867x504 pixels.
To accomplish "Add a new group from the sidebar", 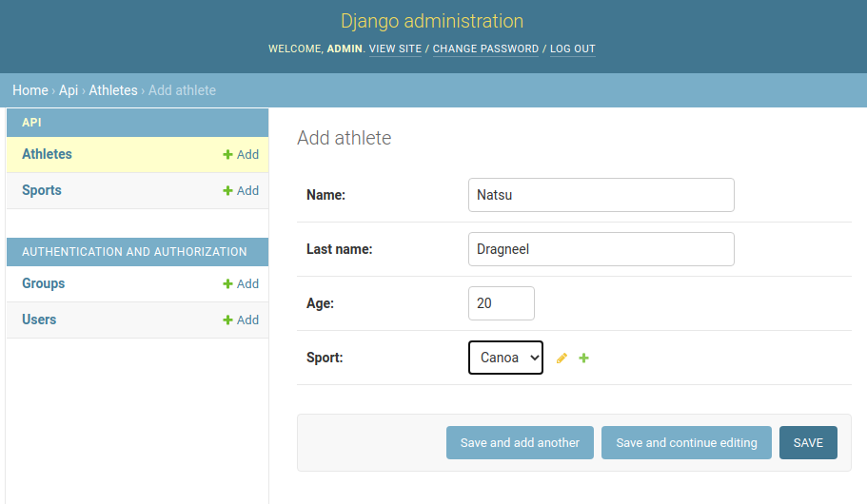I will click(241, 284).
